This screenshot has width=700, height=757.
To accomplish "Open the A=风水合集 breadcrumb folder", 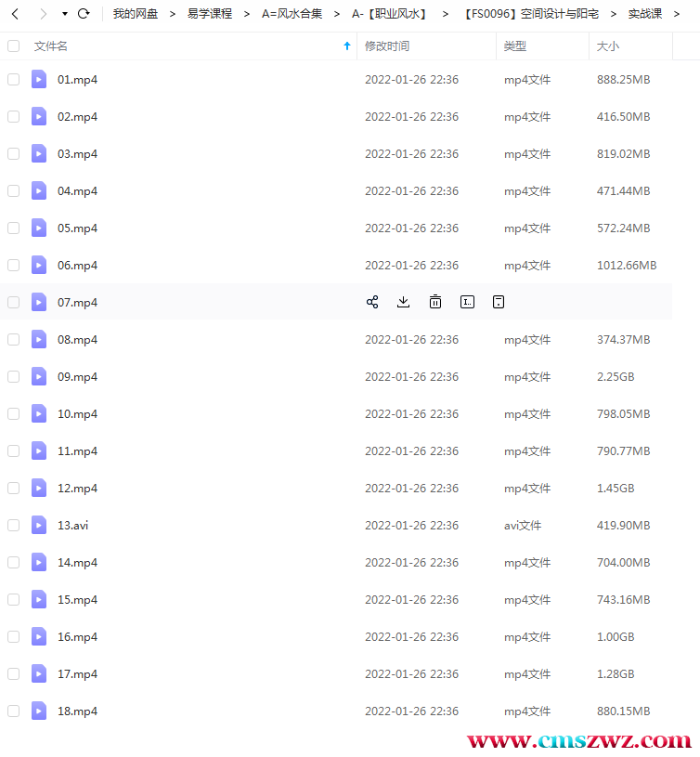I will pos(292,14).
